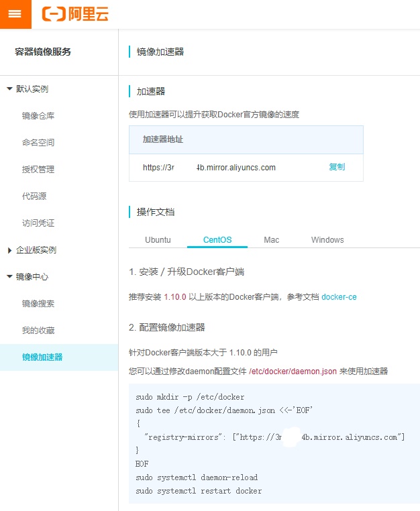This screenshot has height=511, width=420.
Task: Click the mirror URL address text
Action: [209, 168]
